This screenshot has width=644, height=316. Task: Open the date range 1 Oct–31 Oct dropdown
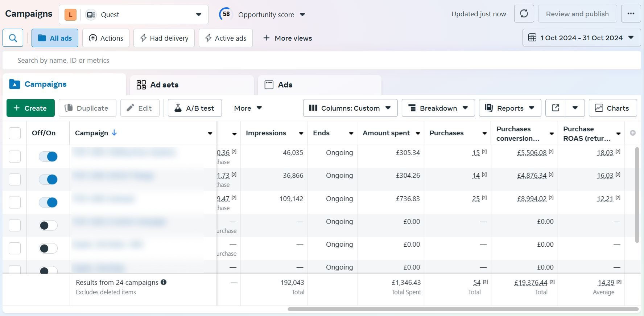coord(581,38)
